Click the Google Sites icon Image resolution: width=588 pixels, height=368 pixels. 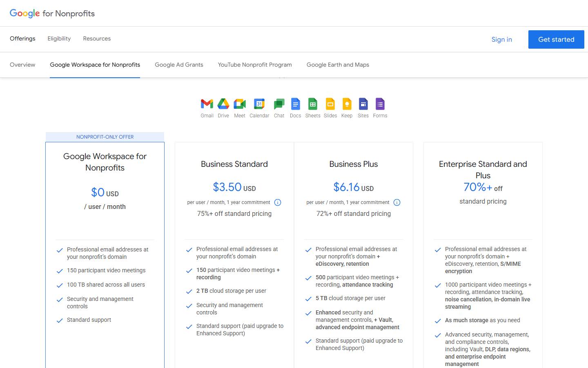(363, 104)
